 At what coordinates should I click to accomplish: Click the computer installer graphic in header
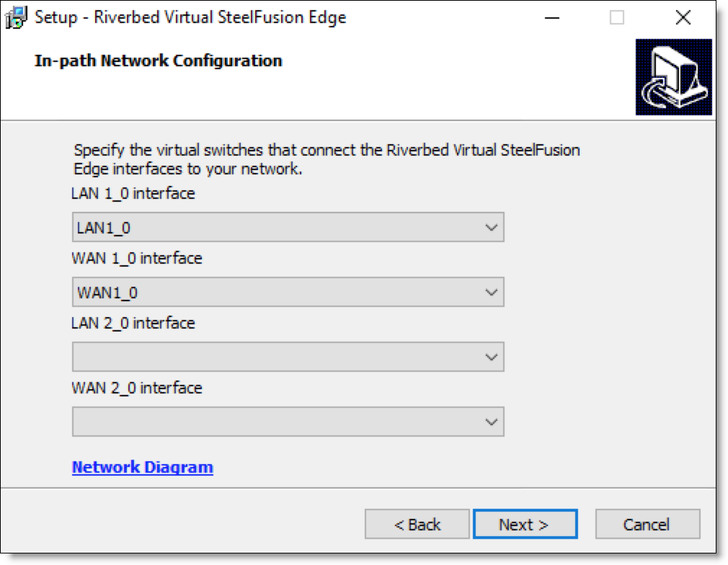pyautogui.click(x=674, y=77)
